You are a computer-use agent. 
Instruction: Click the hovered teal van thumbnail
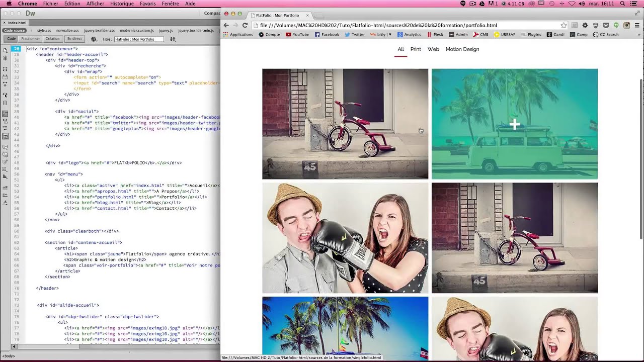coord(515,124)
